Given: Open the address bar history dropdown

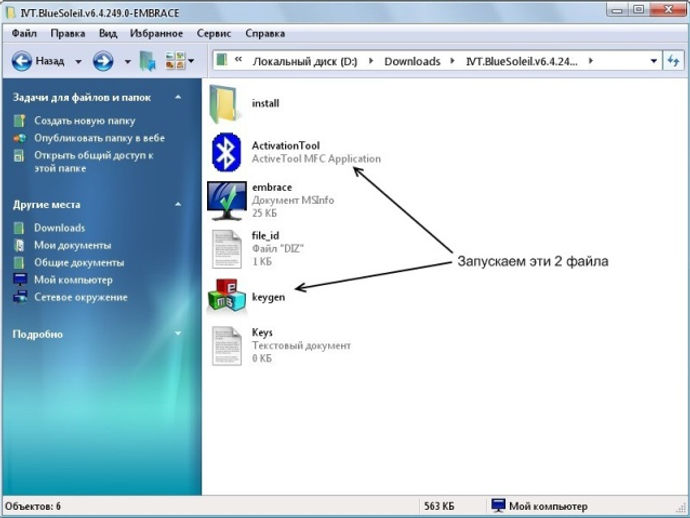Looking at the screenshot, I should [x=654, y=61].
